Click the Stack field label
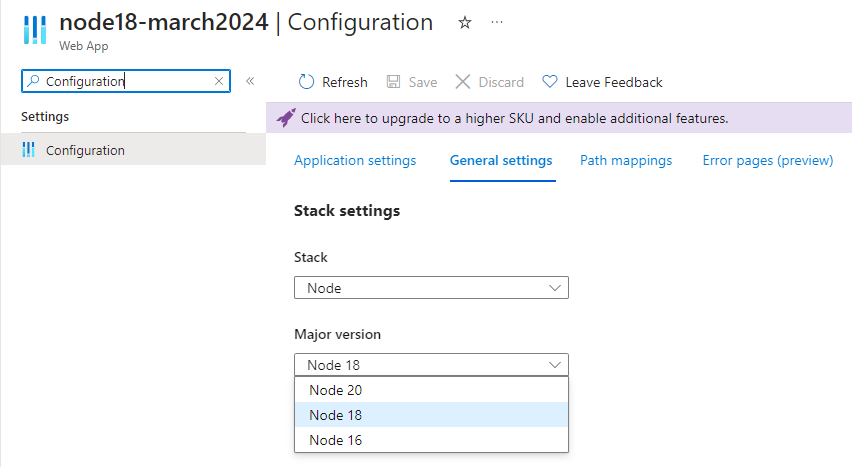This screenshot has width=852, height=467. [x=311, y=257]
